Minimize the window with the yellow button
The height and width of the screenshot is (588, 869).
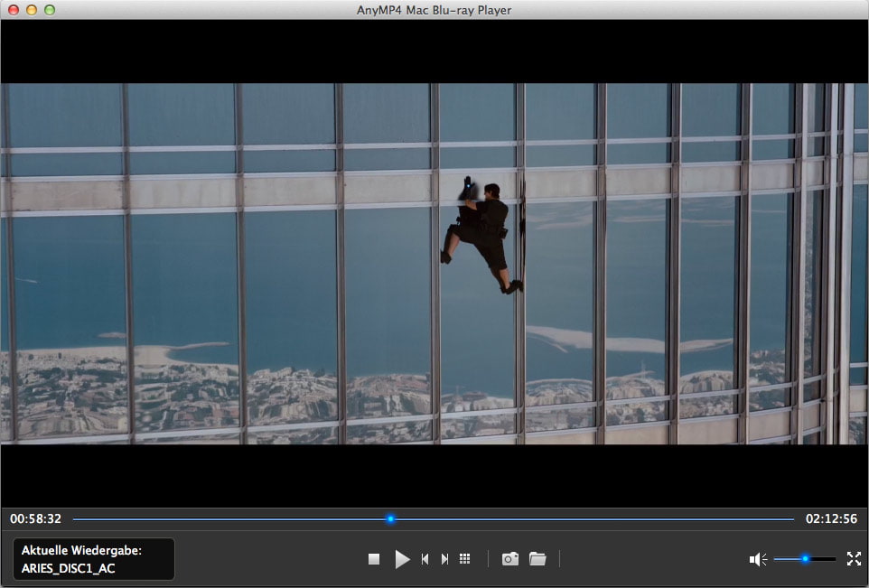tap(32, 10)
